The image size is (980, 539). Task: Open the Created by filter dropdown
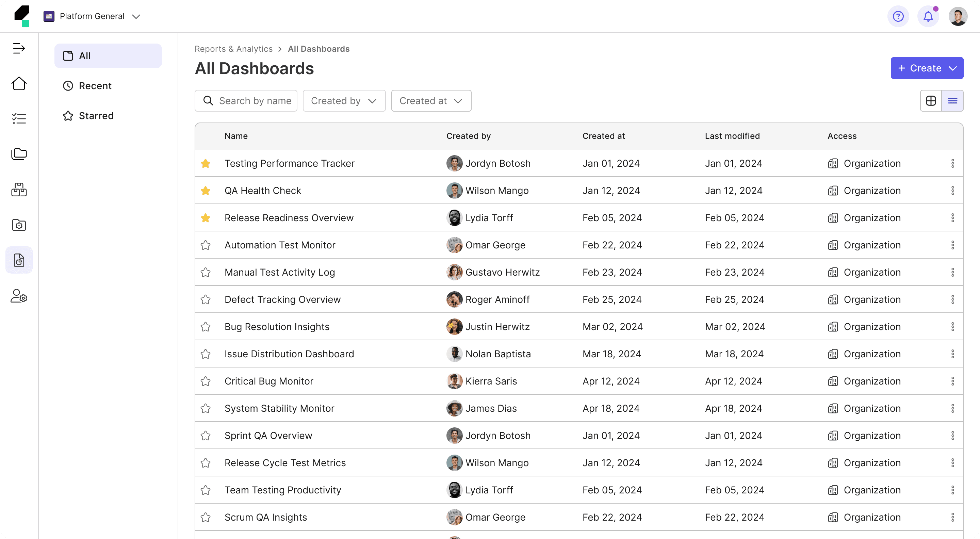[x=344, y=101]
